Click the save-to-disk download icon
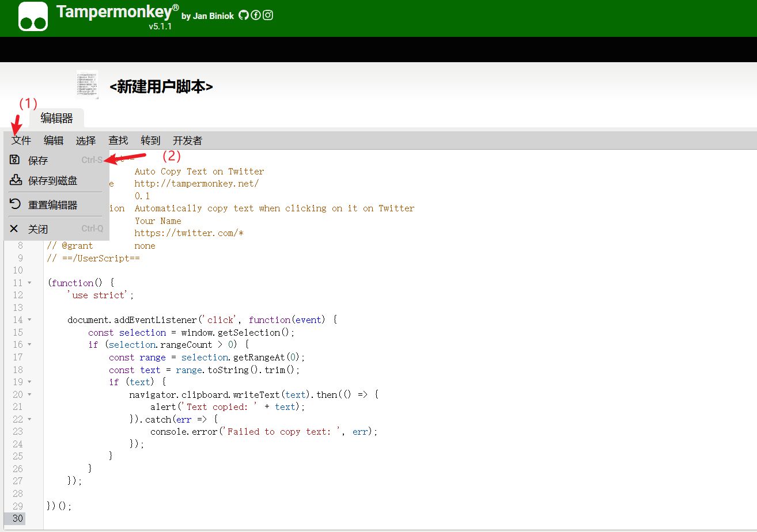Screen dimensions: 757x532 pos(16,180)
